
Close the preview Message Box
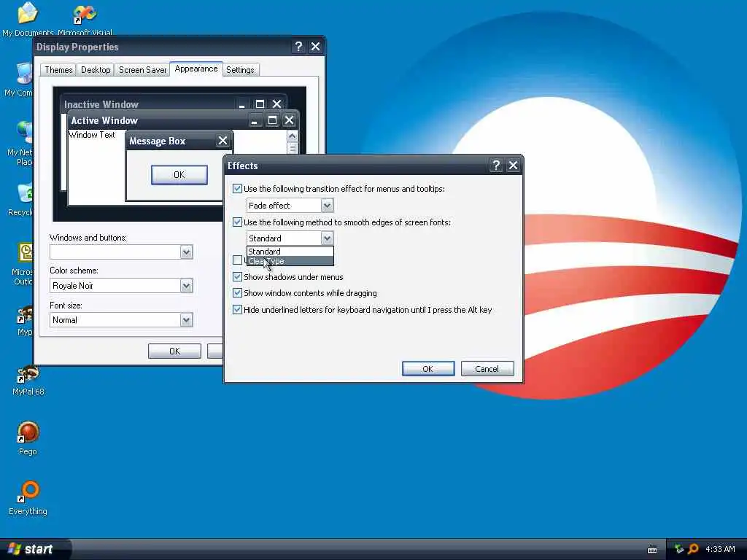click(222, 141)
